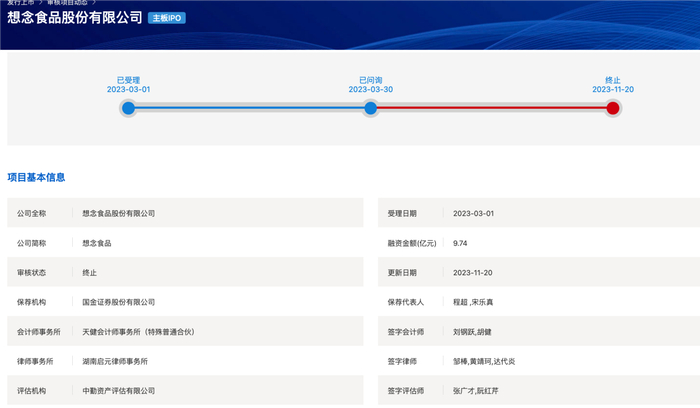Click the 公司简称 value 想念食品

96,243
